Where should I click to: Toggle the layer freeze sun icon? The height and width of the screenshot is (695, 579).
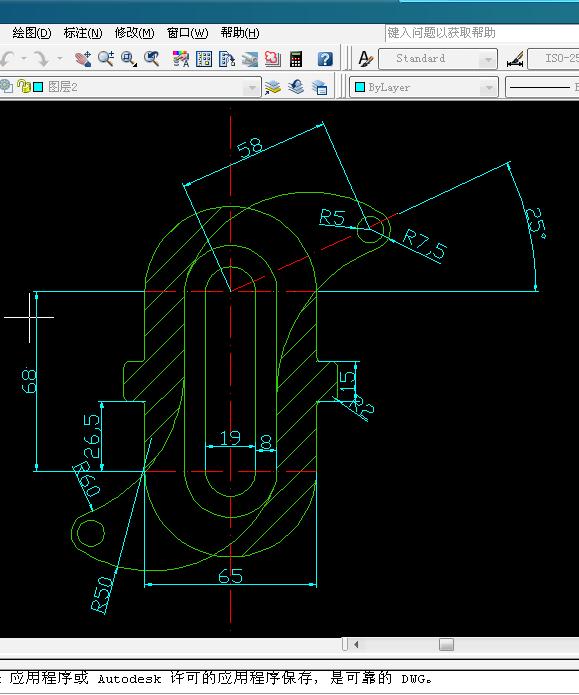coord(7,86)
